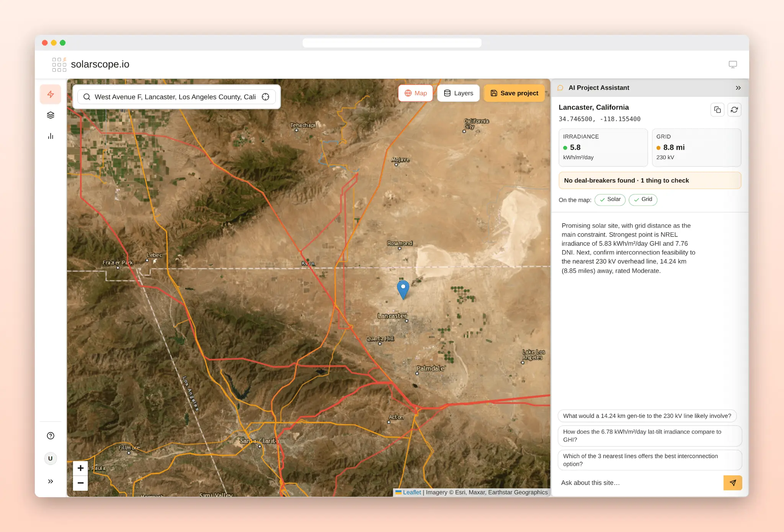Image resolution: width=784 pixels, height=532 pixels.
Task: Open the help question mark icon
Action: click(x=51, y=436)
